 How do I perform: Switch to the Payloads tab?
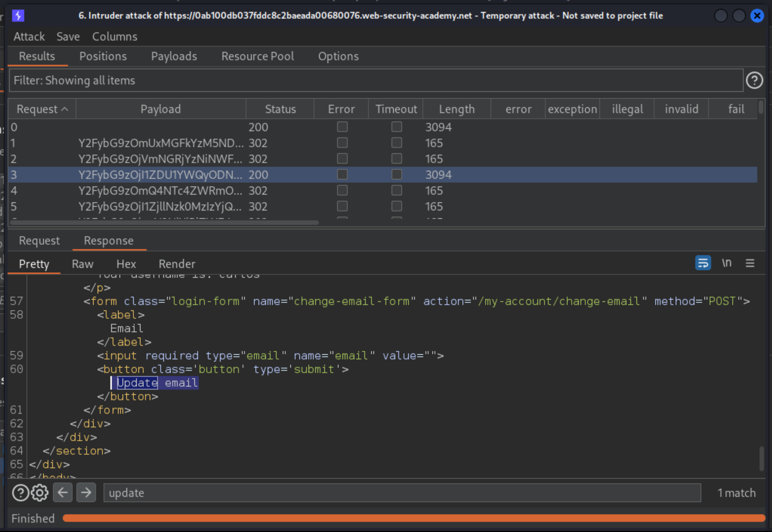[174, 56]
